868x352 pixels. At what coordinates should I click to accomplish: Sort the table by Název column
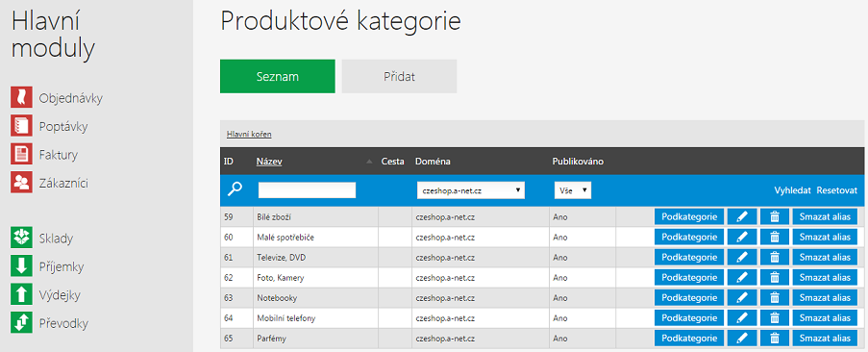269,162
